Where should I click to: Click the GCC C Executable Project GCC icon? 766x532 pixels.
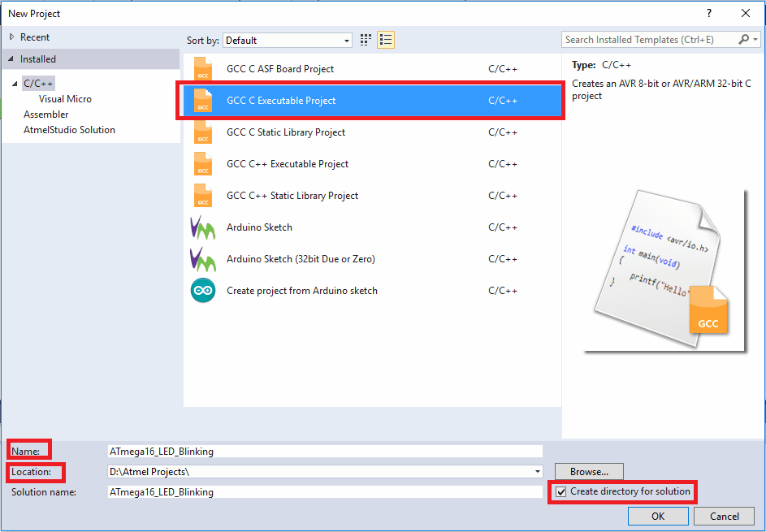[x=202, y=100]
